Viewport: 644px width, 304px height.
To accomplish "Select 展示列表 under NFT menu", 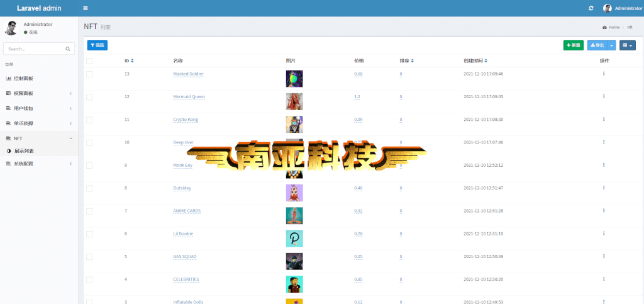I will [39, 151].
